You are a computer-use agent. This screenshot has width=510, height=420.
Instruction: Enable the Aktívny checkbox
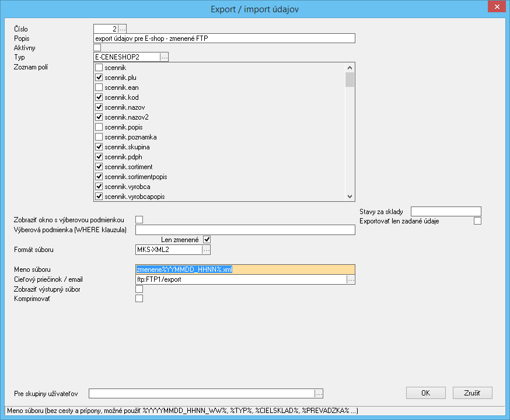tap(97, 48)
